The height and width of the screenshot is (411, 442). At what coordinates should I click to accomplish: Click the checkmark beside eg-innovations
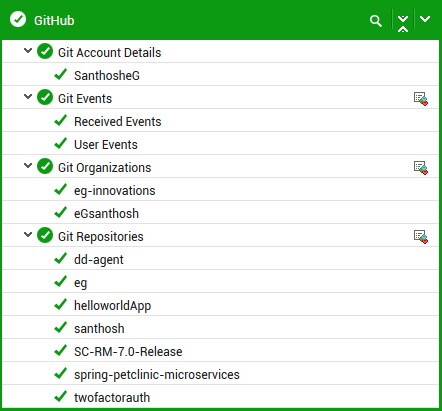(61, 189)
